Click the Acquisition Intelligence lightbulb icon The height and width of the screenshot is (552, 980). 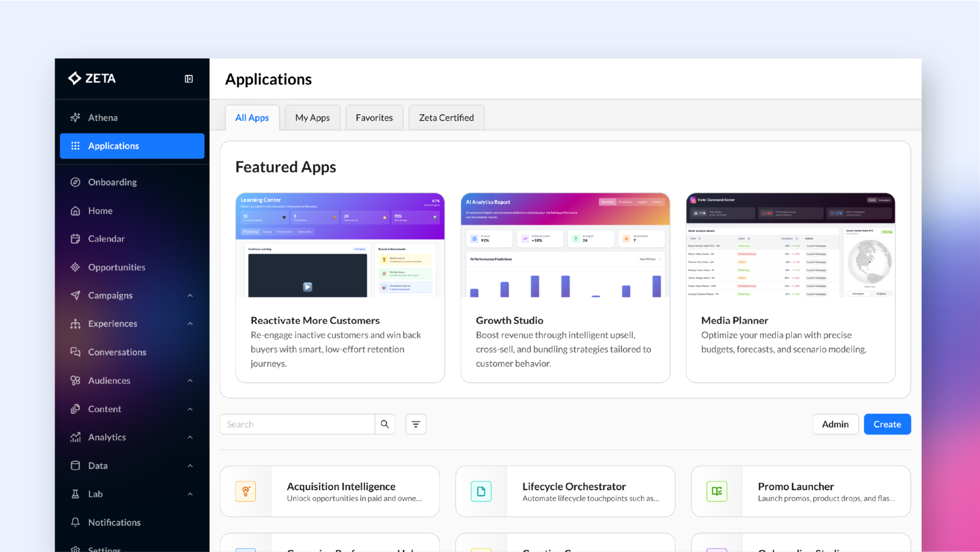tap(246, 491)
